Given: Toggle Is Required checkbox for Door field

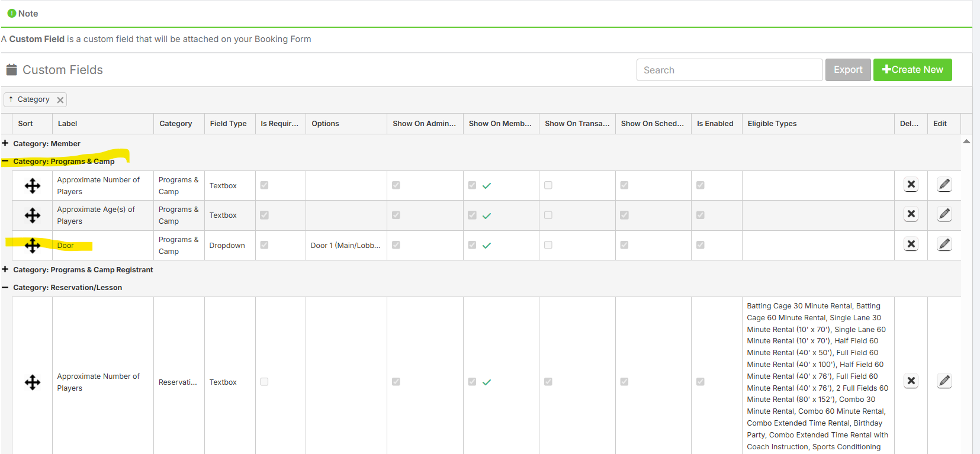Looking at the screenshot, I should tap(264, 245).
